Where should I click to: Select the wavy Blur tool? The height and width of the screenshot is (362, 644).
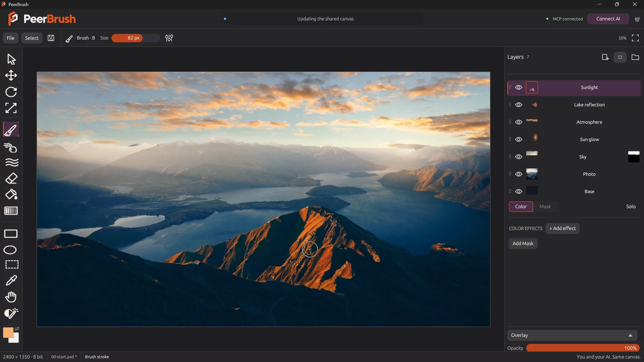[12, 162]
